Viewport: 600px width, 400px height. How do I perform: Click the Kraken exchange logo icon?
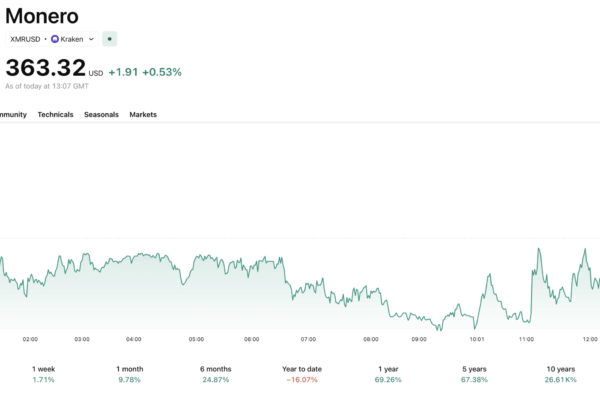click(x=55, y=39)
